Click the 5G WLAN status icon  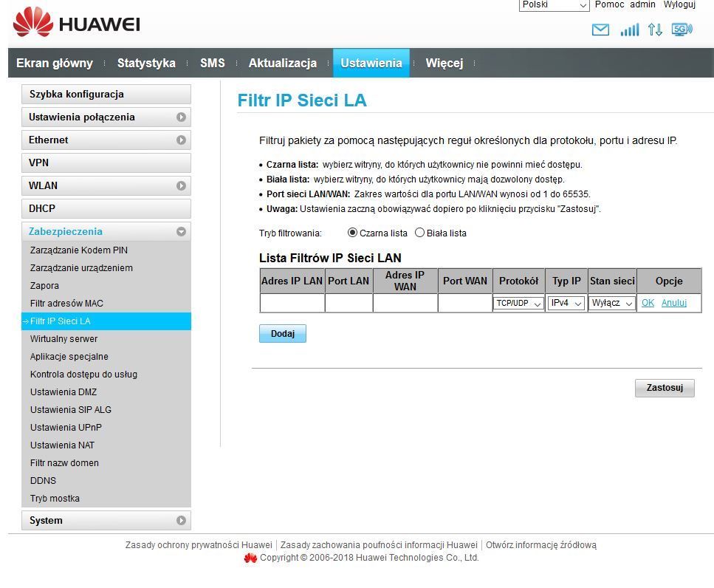[x=682, y=30]
